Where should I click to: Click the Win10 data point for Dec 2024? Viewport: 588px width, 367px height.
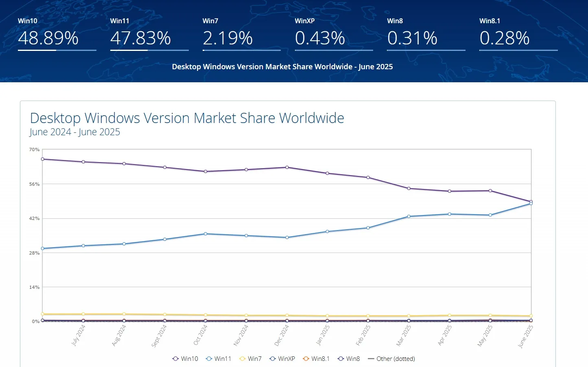click(287, 167)
